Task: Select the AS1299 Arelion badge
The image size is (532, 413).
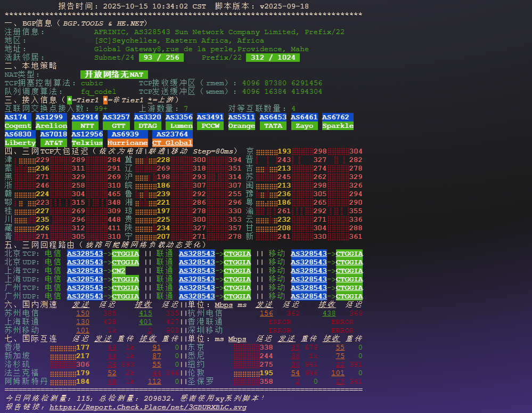Action: (52, 122)
